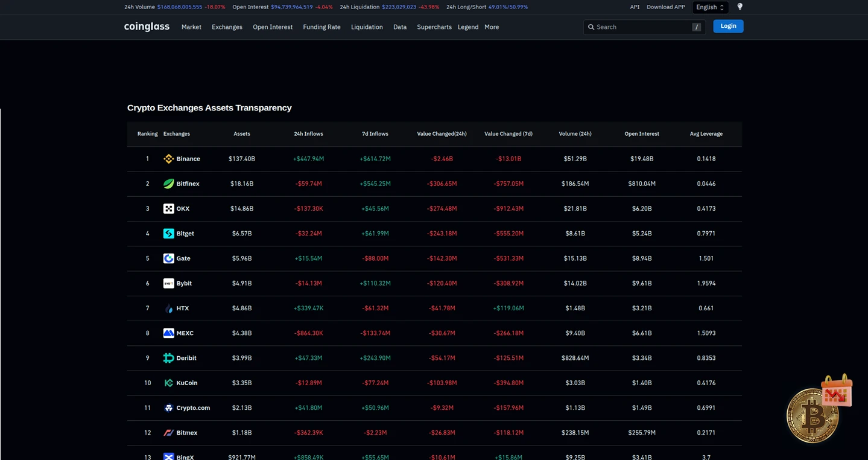The width and height of the screenshot is (868, 460).
Task: Open the English language dropdown
Action: pyautogui.click(x=710, y=7)
